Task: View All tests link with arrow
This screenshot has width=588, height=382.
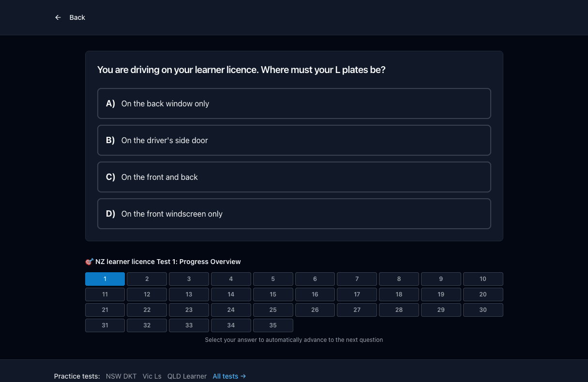Action: [x=229, y=376]
